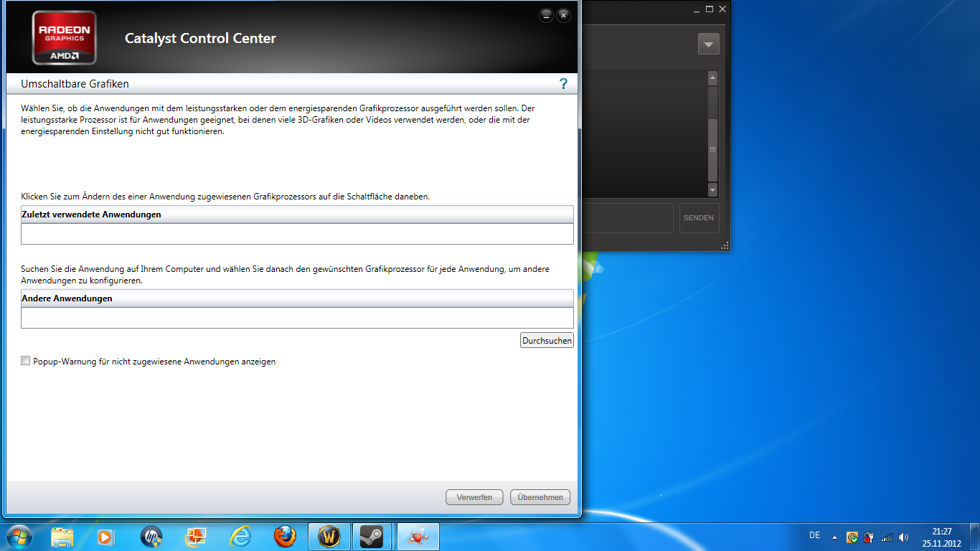Click scroll-up arrow in the background window

click(712, 78)
